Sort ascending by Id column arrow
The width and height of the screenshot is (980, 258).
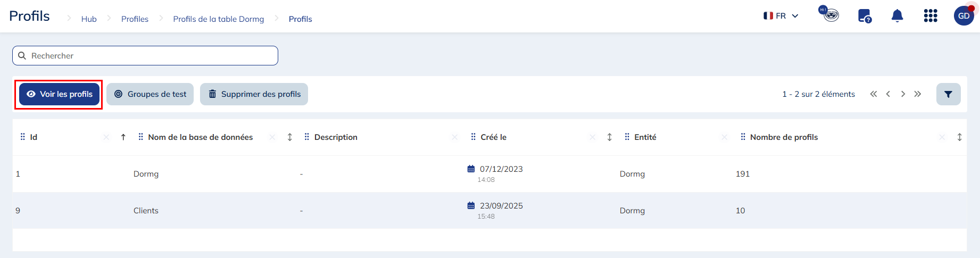pos(123,137)
